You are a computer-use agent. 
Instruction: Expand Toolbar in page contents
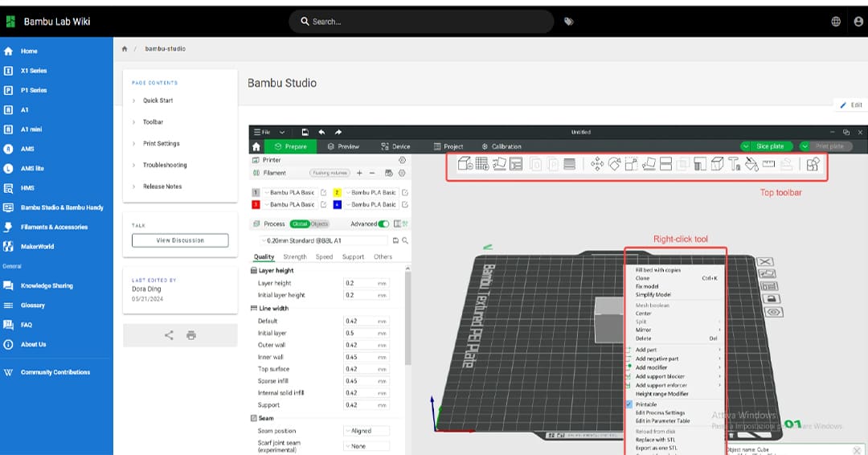tap(153, 121)
